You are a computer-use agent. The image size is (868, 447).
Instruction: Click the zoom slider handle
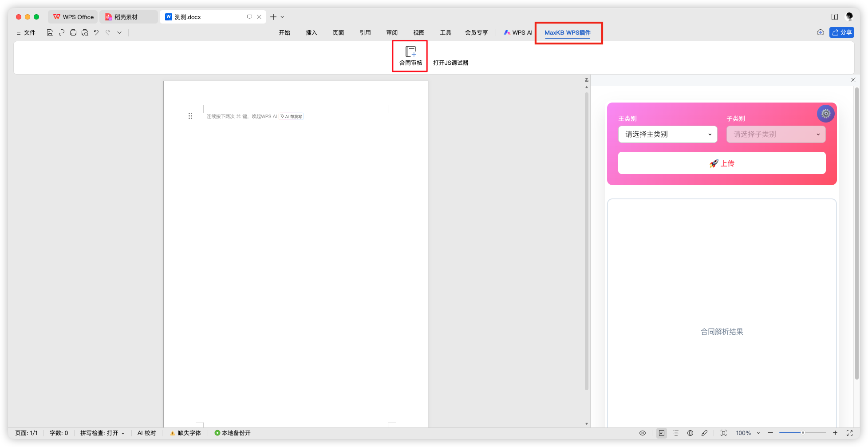point(803,433)
